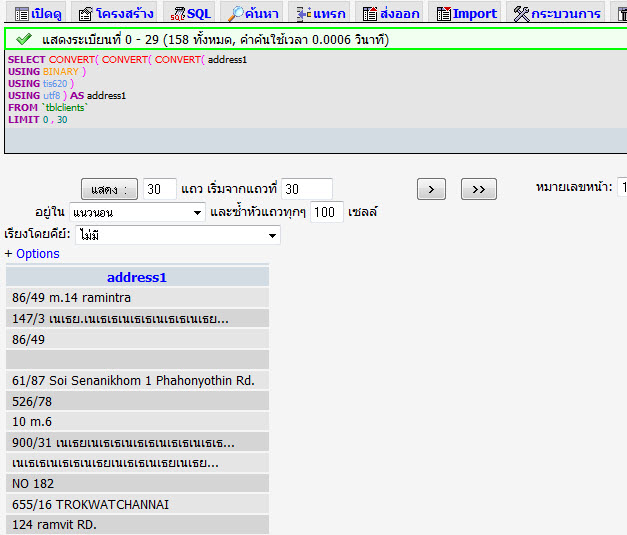Click the tblclients table name in query

65,108
